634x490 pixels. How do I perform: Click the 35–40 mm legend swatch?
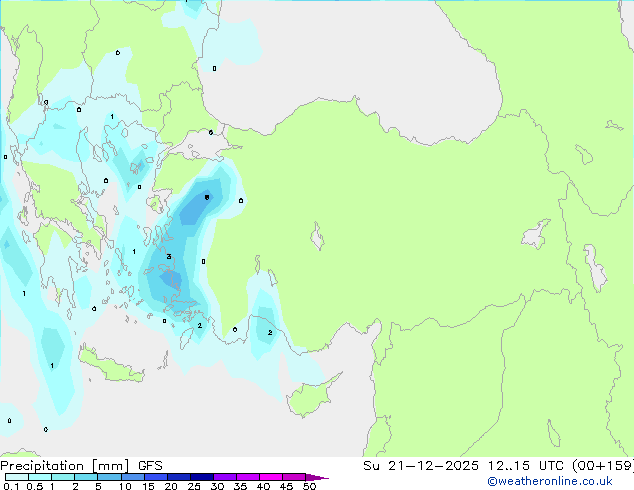248,477
